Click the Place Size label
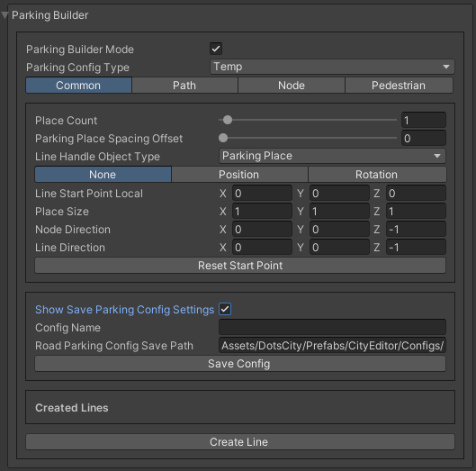Image resolution: width=476 pixels, height=471 pixels. [62, 212]
